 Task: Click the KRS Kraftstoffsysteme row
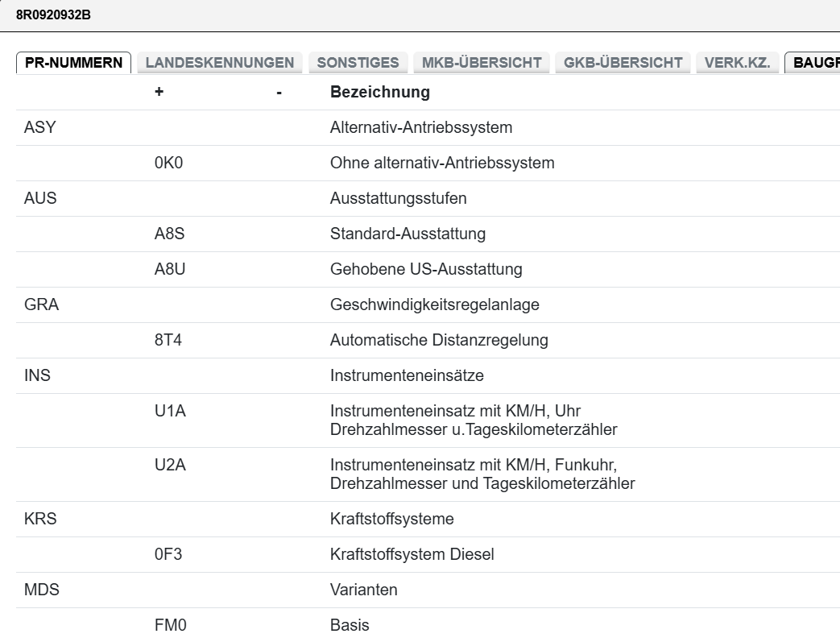pyautogui.click(x=391, y=519)
